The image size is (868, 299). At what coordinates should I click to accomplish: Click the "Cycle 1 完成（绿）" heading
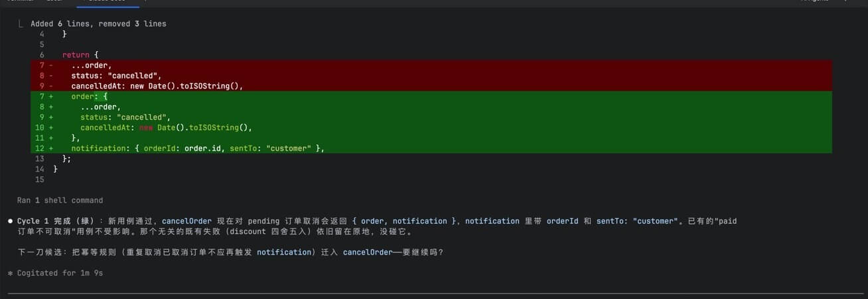tap(56, 221)
